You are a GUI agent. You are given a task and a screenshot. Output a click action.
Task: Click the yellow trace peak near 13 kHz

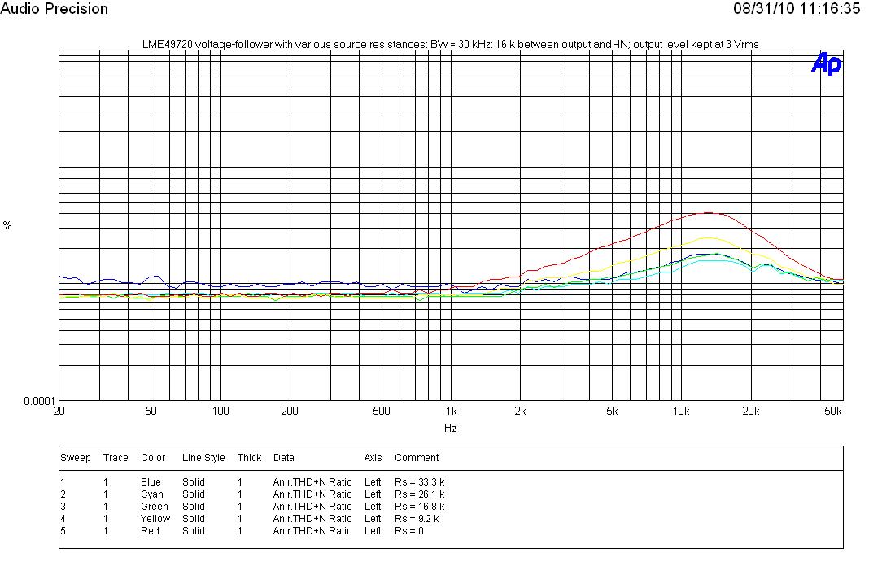tap(708, 237)
